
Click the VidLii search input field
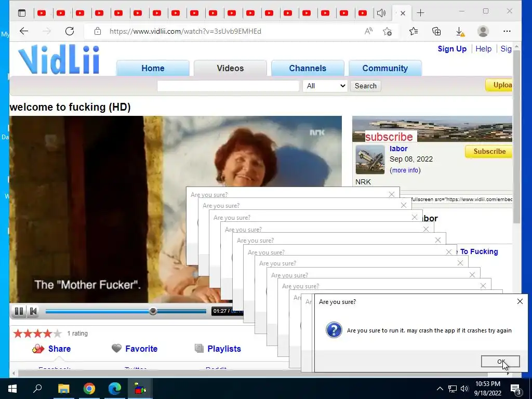tap(228, 86)
